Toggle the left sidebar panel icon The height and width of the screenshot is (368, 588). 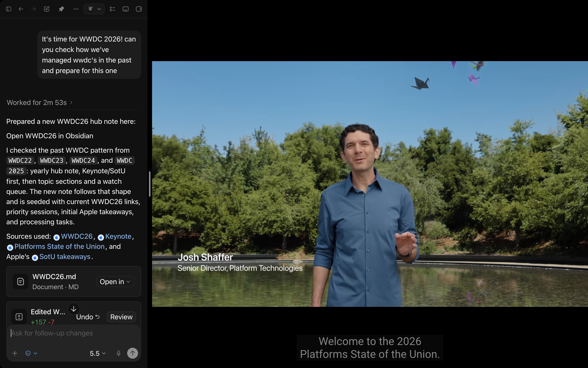click(x=9, y=9)
